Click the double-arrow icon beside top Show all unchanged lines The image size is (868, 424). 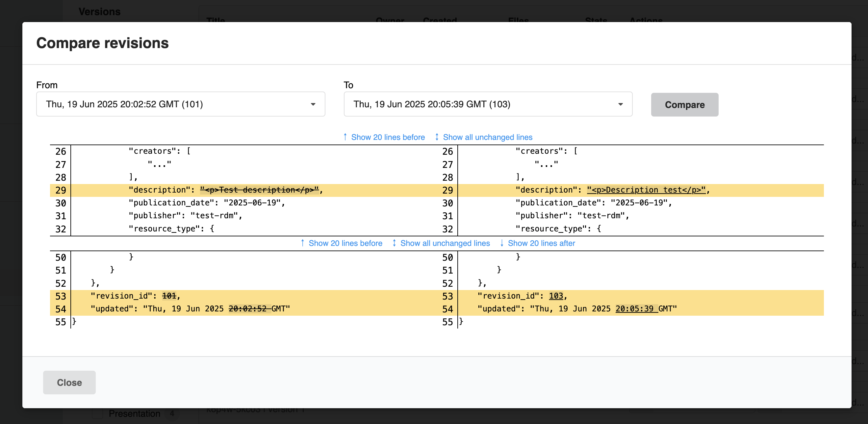click(437, 137)
